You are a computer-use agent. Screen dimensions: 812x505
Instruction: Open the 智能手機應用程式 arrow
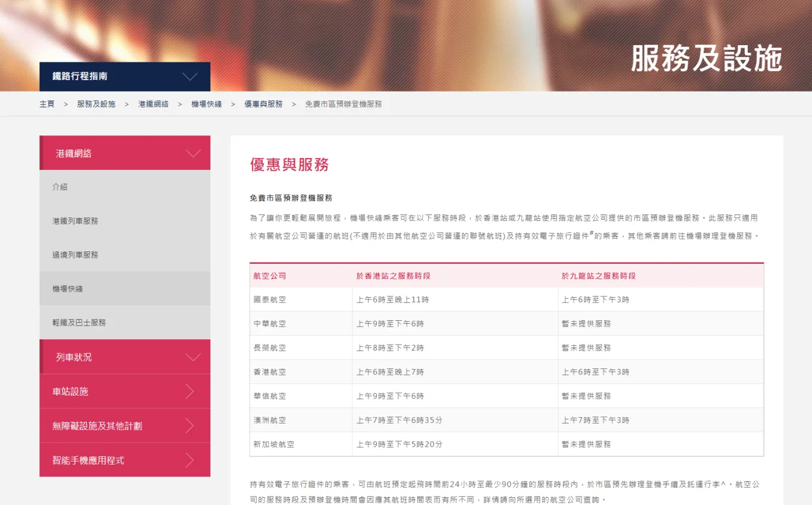click(x=190, y=460)
